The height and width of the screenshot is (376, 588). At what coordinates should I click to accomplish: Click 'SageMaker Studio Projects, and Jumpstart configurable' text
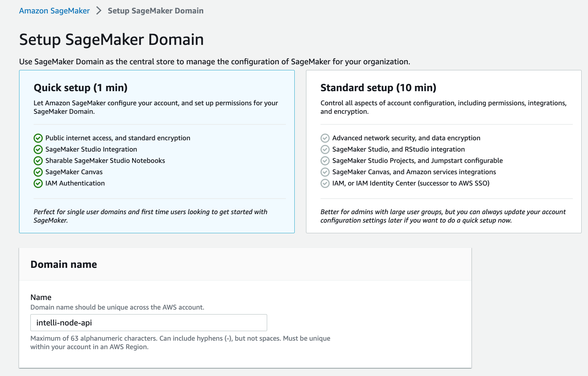tap(417, 160)
